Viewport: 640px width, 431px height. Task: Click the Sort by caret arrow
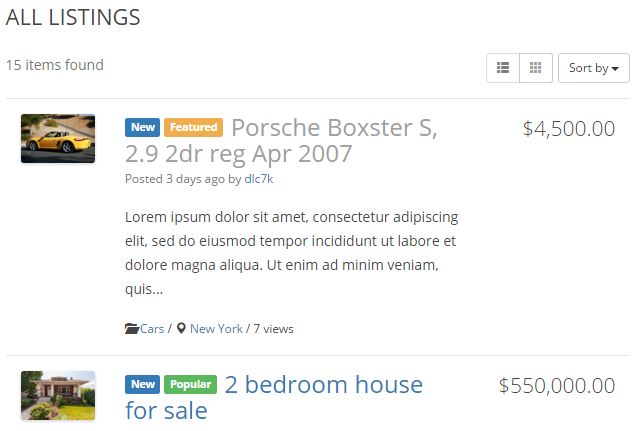[615, 69]
